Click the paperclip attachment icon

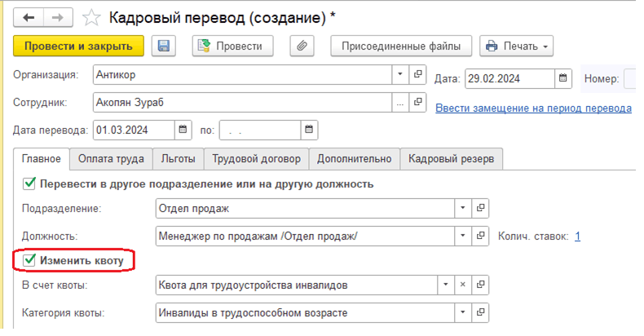[x=301, y=46]
